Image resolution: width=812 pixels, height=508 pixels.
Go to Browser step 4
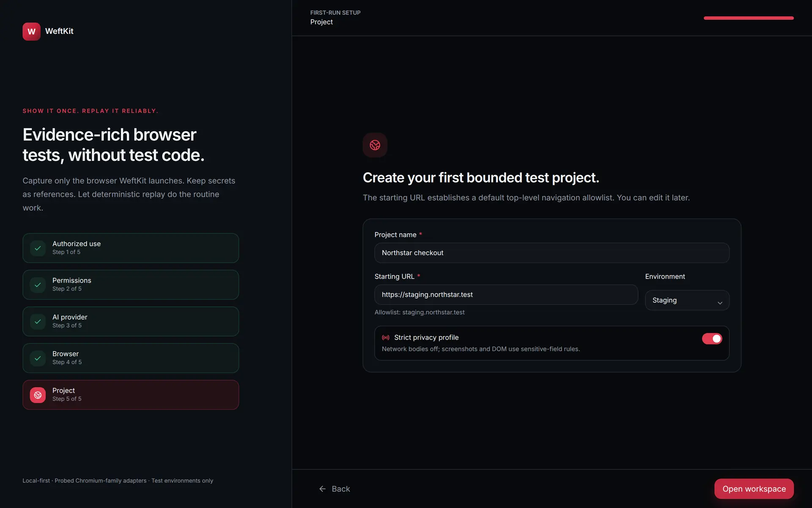(x=131, y=358)
